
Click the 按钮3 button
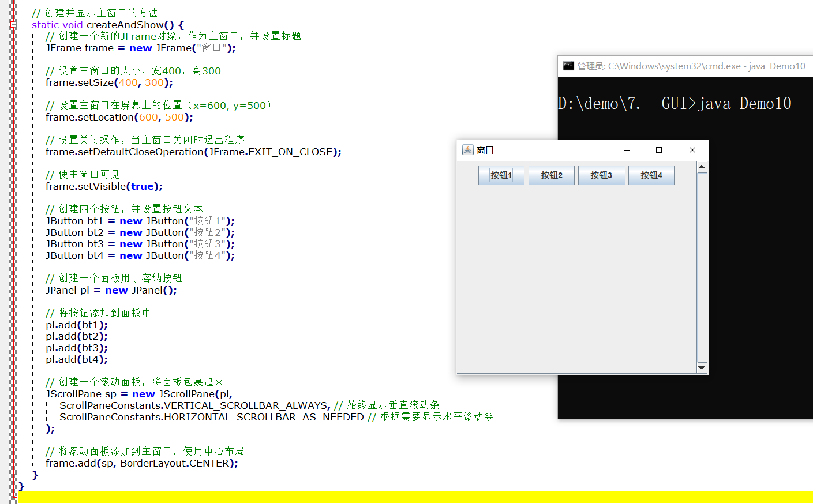[601, 175]
